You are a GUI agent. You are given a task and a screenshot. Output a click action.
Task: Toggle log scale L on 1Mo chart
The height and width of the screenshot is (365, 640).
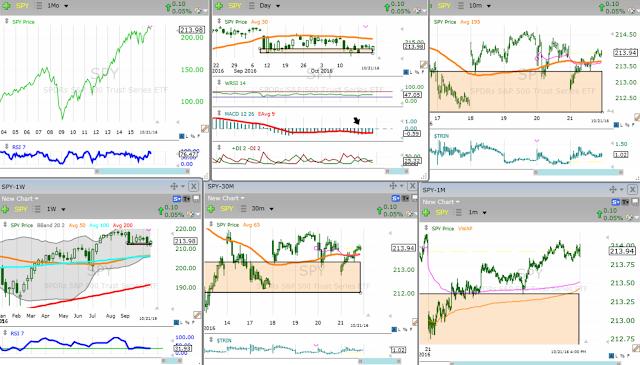pyautogui.click(x=187, y=136)
